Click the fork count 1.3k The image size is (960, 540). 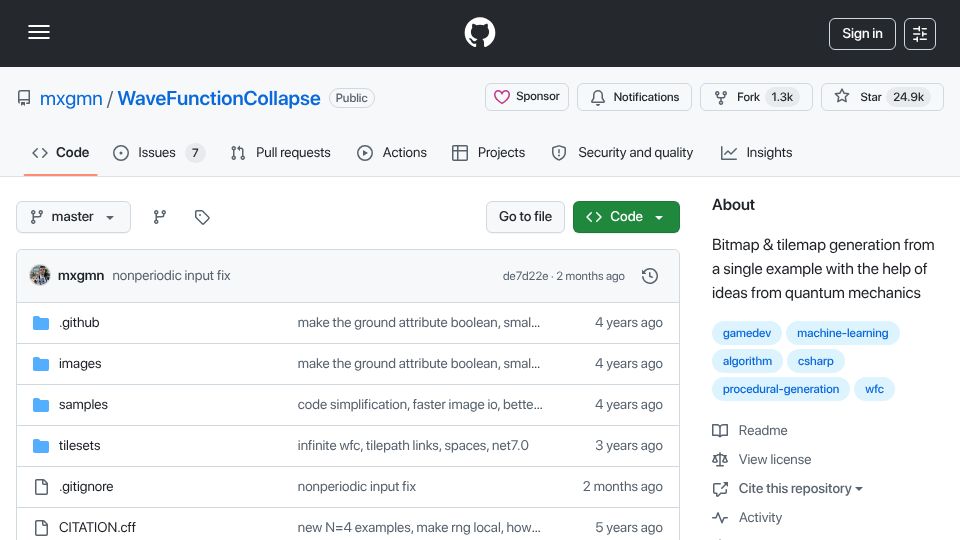click(x=782, y=97)
